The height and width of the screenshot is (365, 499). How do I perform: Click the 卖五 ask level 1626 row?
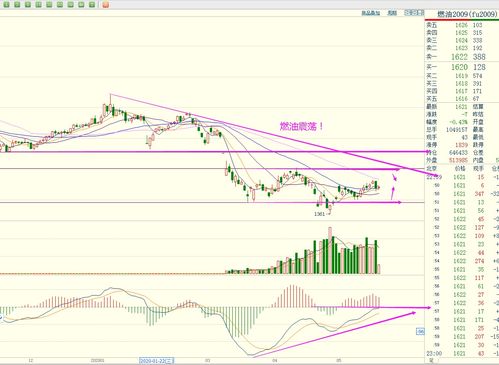pos(462,25)
